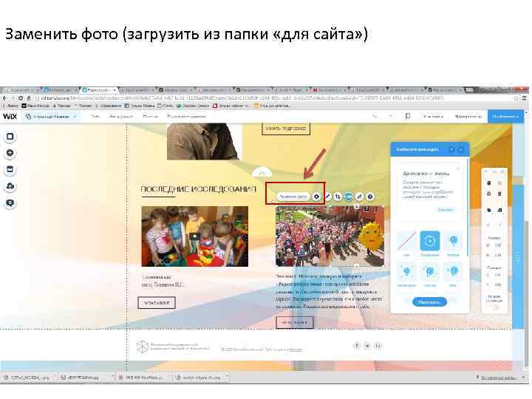Click the paste icon in editor toolbar panel
Viewport: 532px width, 399px height.
[499, 183]
